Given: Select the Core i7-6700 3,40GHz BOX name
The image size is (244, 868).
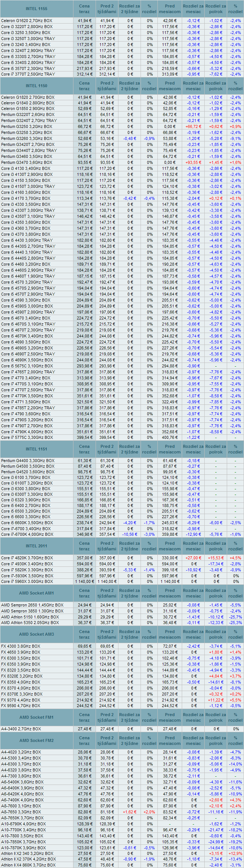Looking at the screenshot, I should pos(26,529).
